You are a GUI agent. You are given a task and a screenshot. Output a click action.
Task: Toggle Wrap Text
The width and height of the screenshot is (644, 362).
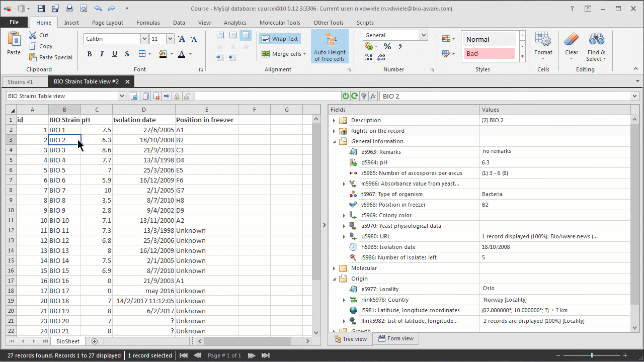click(x=279, y=39)
